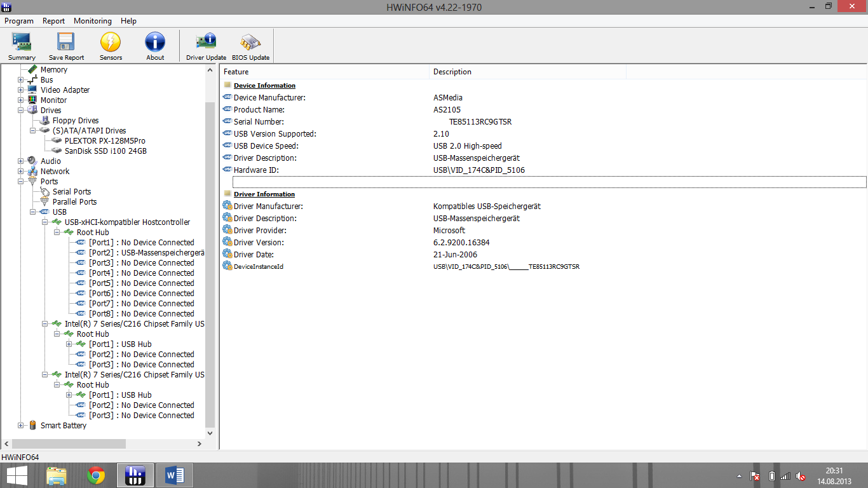
Task: Select the Memory tree node
Action: (x=53, y=70)
